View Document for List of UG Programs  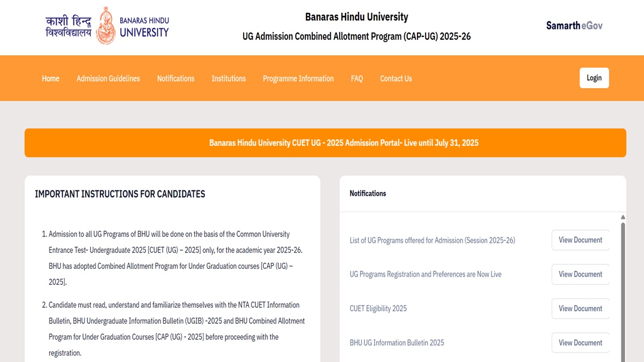click(x=580, y=240)
